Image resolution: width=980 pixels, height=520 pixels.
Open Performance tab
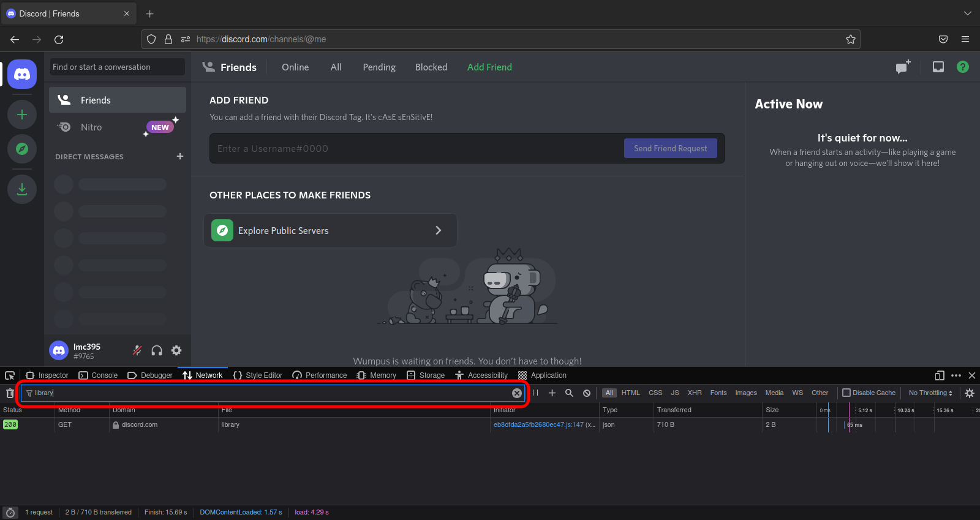coord(320,375)
